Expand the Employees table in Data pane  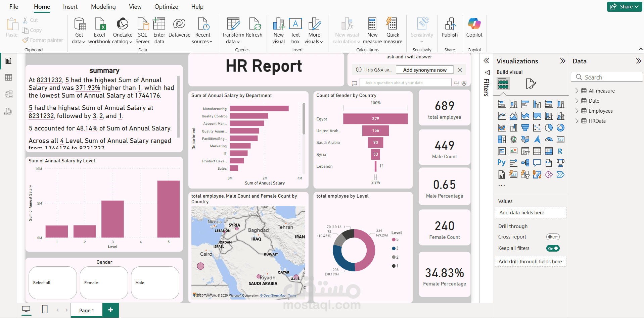(x=577, y=111)
